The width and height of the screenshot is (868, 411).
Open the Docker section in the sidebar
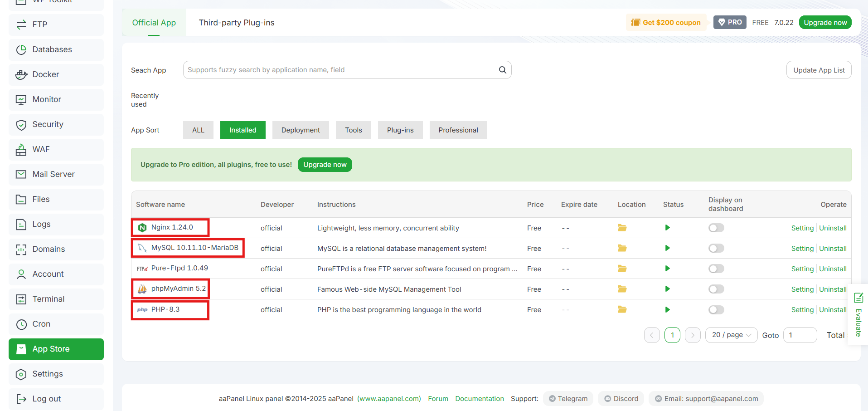point(45,74)
